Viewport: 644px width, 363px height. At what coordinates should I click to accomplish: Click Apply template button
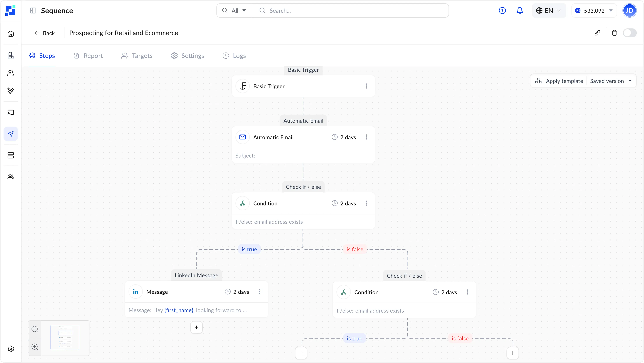pyautogui.click(x=559, y=81)
